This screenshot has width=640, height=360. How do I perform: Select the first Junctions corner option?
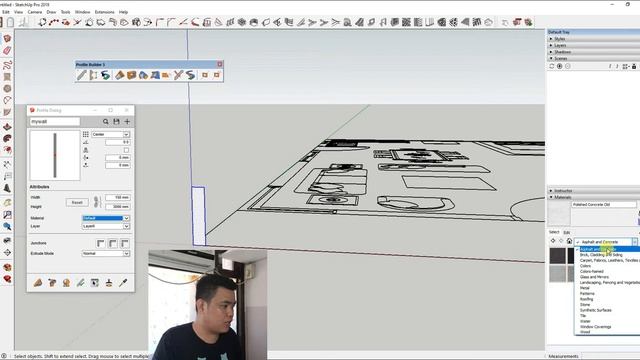(x=101, y=243)
